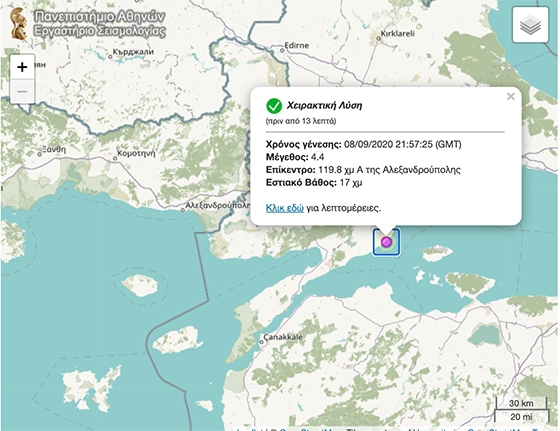Click the Kırklareli city label
The image size is (560, 431).
[397, 34]
